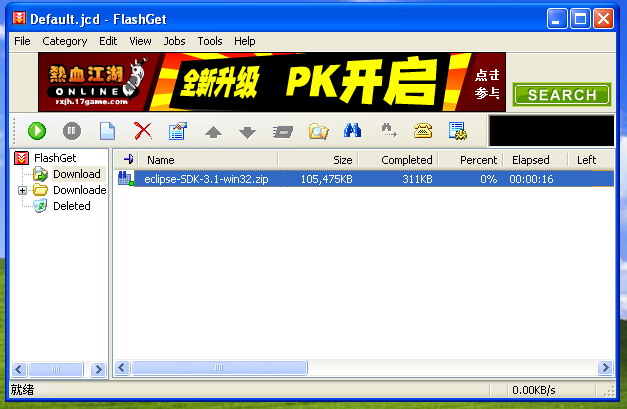Click the green Start download button
The width and height of the screenshot is (627, 409).
point(37,131)
